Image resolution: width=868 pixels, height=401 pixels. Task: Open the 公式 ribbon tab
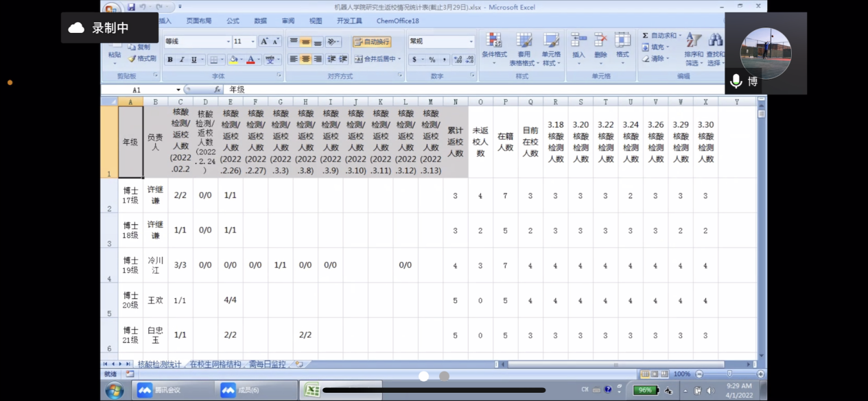[233, 21]
